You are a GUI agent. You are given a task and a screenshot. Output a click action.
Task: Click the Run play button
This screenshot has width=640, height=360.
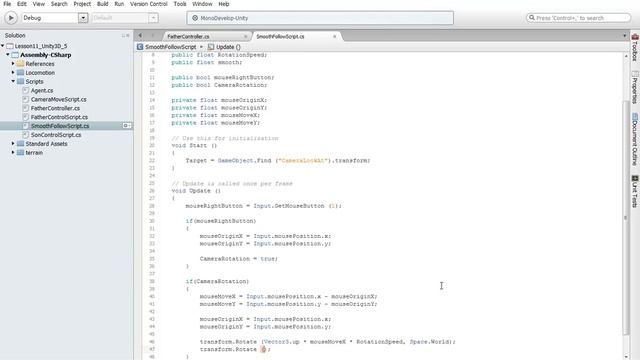pyautogui.click(x=11, y=18)
